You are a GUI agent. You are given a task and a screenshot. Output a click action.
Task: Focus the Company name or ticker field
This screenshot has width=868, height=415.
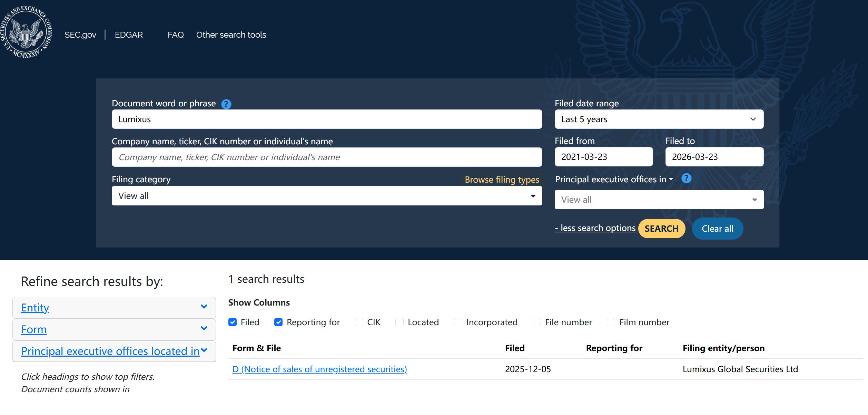tap(327, 157)
